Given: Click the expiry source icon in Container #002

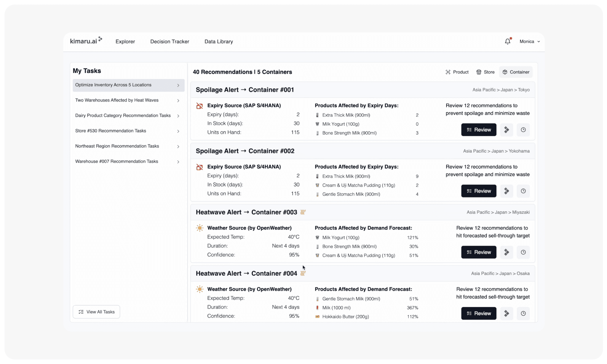Looking at the screenshot, I should 199,167.
